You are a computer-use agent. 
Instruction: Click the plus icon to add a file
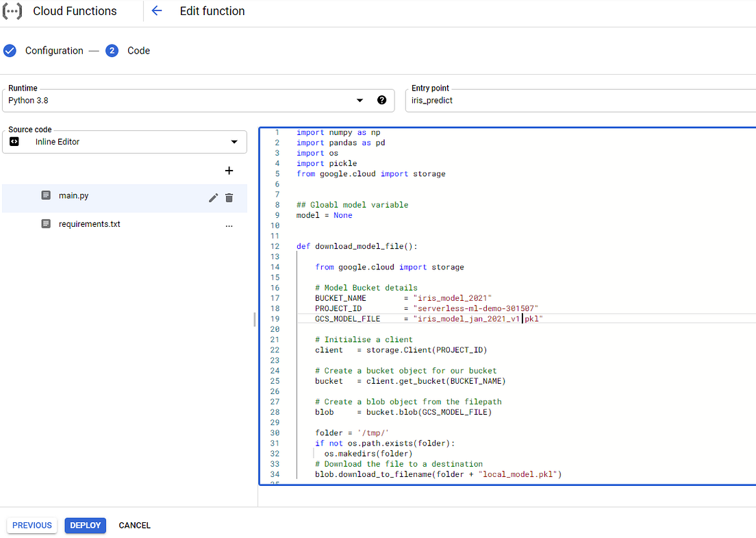coord(229,171)
